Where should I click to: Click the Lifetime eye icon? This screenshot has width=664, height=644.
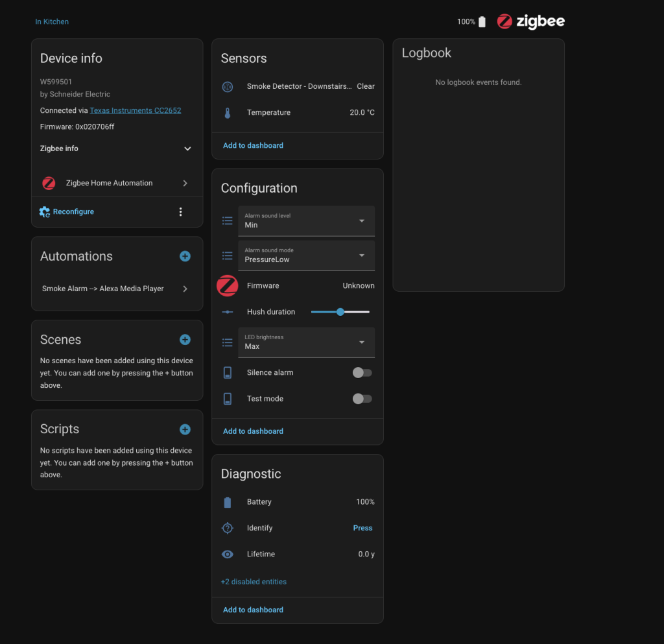coord(228,555)
